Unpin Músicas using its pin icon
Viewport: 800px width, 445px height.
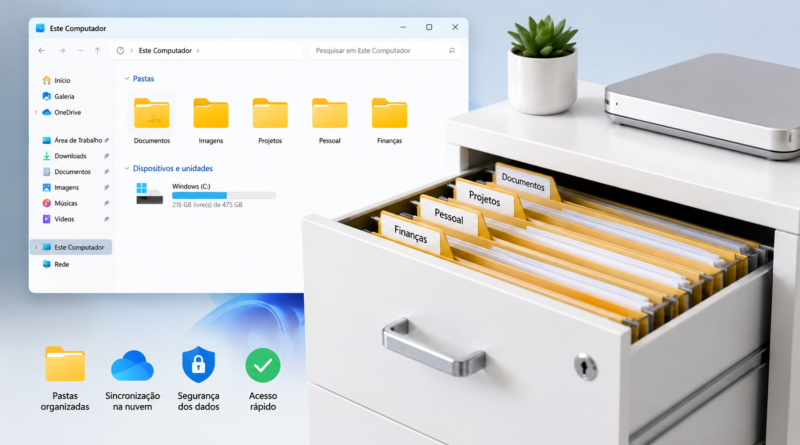pyautogui.click(x=106, y=203)
